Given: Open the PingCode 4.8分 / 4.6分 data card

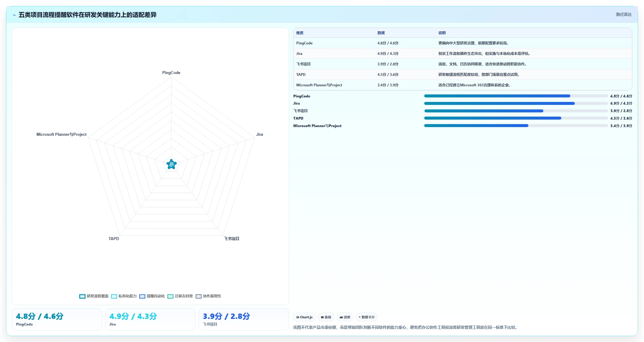Looking at the screenshot, I should (57, 319).
